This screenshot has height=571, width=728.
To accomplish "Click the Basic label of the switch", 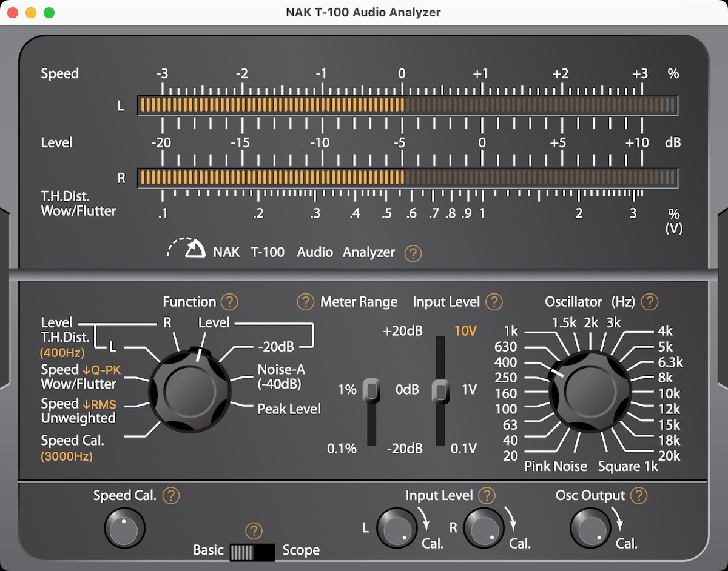I will coord(209,550).
